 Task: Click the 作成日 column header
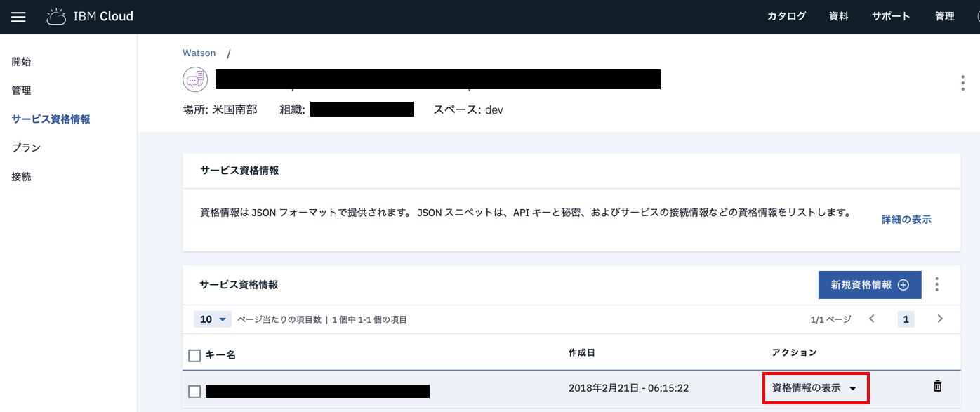582,352
